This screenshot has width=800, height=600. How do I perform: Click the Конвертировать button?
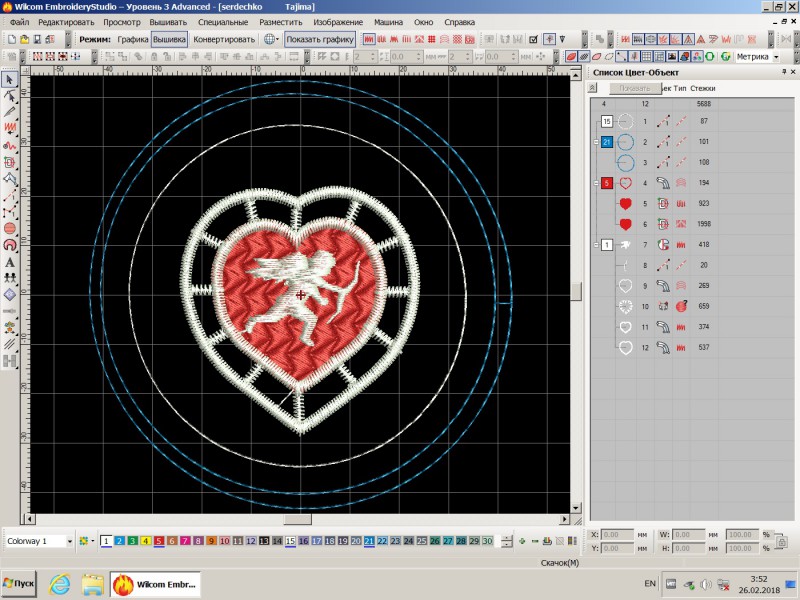click(x=224, y=39)
